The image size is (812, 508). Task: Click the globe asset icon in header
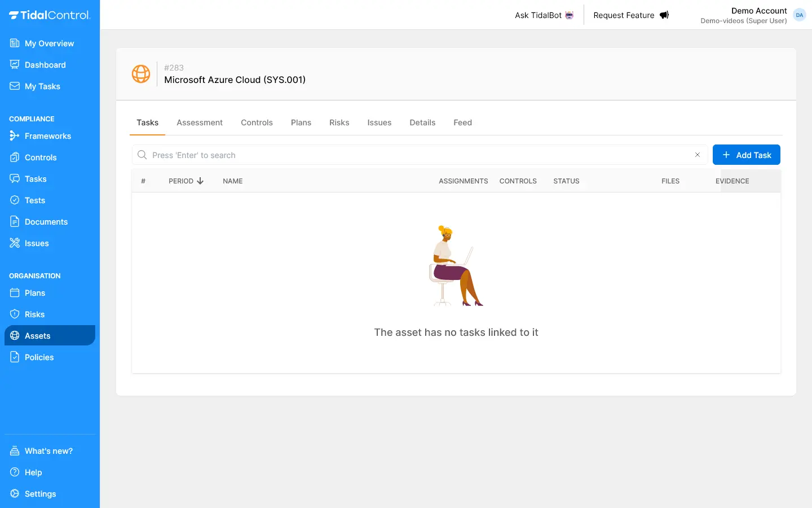pos(141,74)
